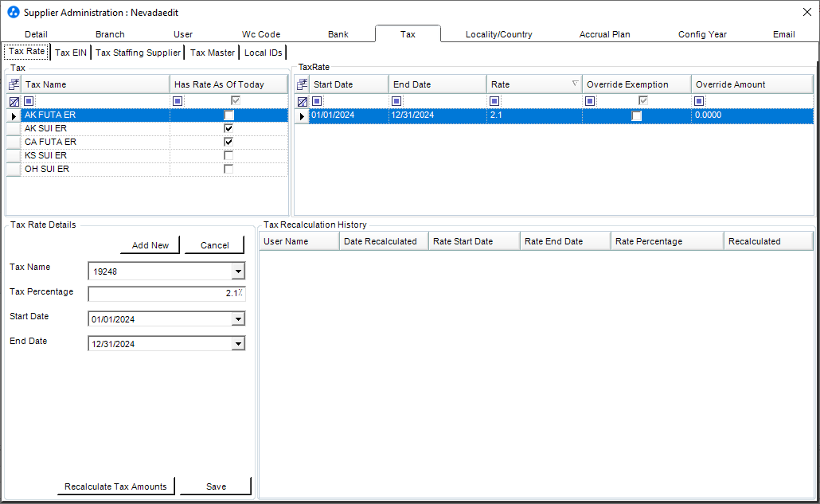Select the Tax EIN sub-tab
The image size is (820, 504).
(x=71, y=53)
